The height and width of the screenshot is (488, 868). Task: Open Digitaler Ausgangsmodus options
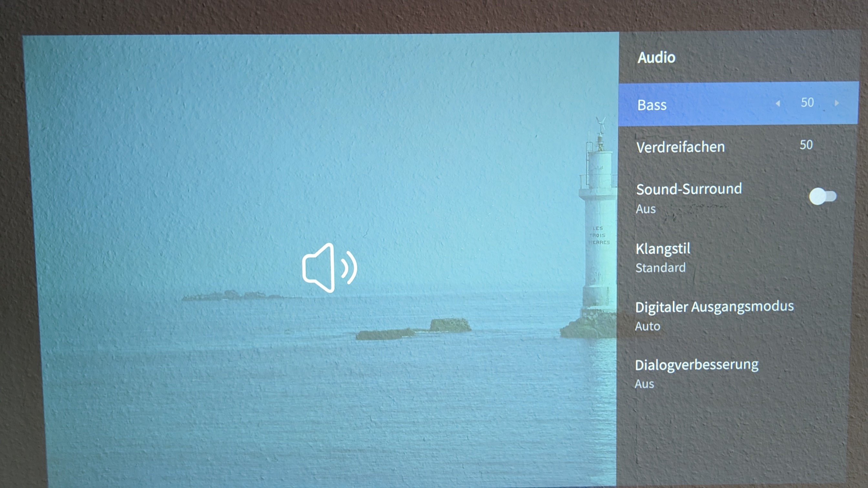[714, 307]
